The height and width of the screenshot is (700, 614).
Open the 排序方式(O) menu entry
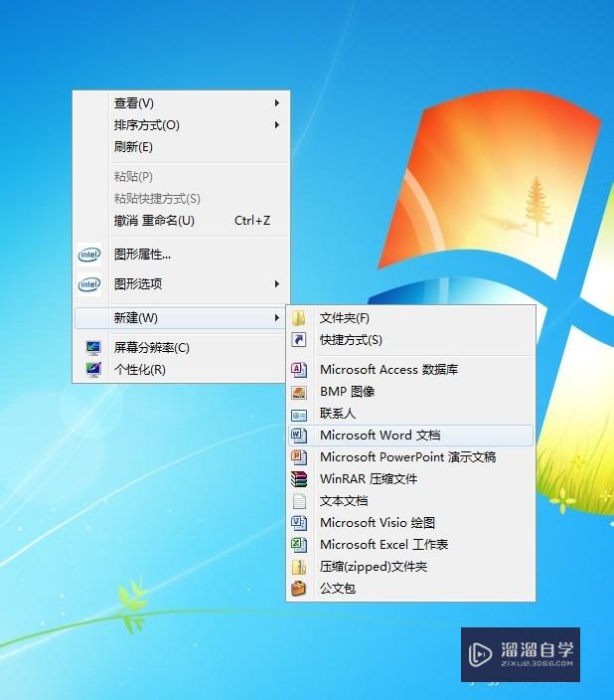(x=181, y=125)
